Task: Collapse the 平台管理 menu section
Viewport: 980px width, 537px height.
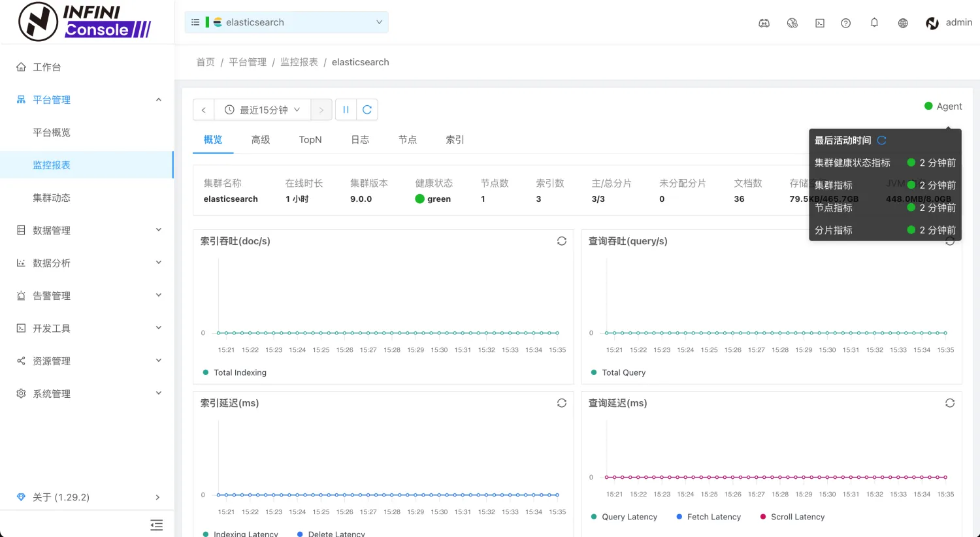Action: (158, 99)
